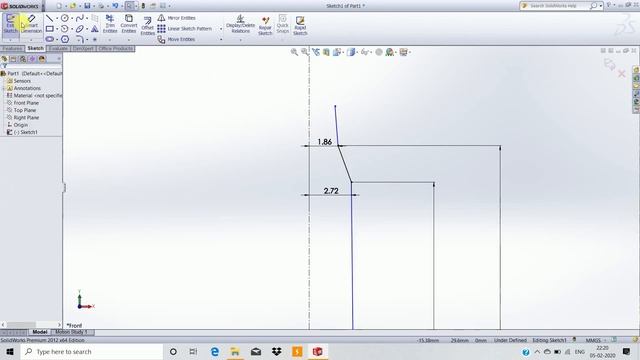Click the Windows Start button
640x360 pixels.
point(10,351)
